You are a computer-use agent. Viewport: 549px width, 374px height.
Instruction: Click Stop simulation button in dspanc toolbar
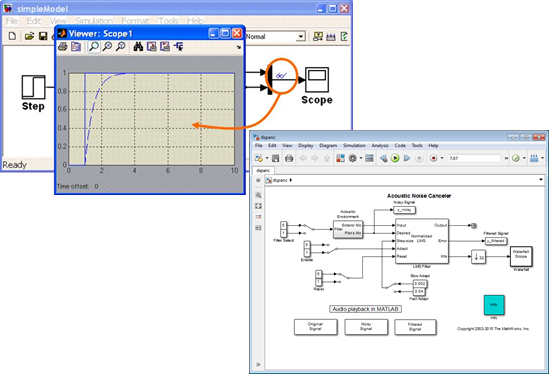click(419, 158)
